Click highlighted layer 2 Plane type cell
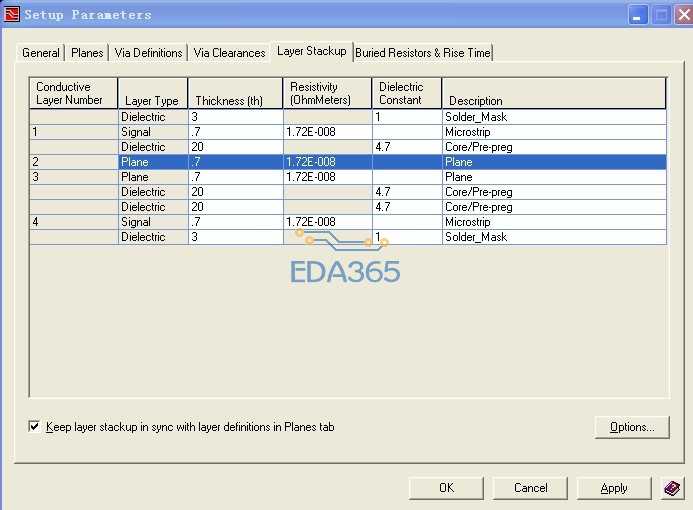Screen dimensions: 693x510 coord(153,162)
